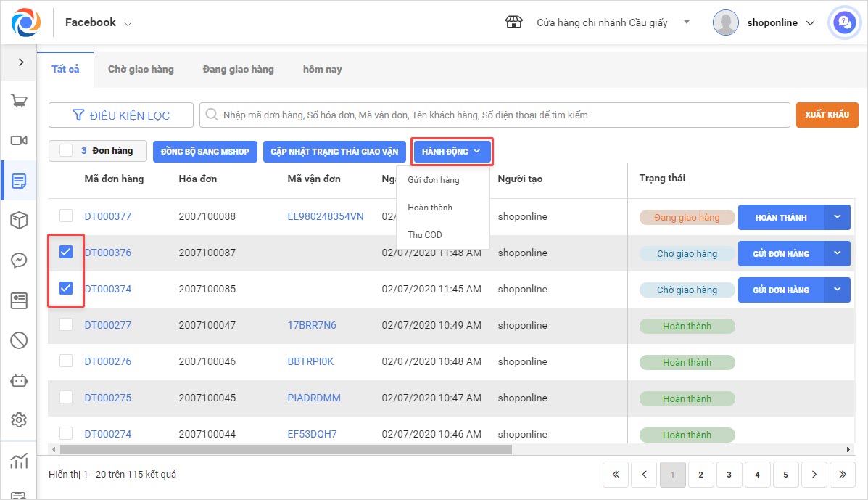This screenshot has width=868, height=500.
Task: Expand the HÀNH ĐỘNG dropdown button
Action: tap(451, 152)
